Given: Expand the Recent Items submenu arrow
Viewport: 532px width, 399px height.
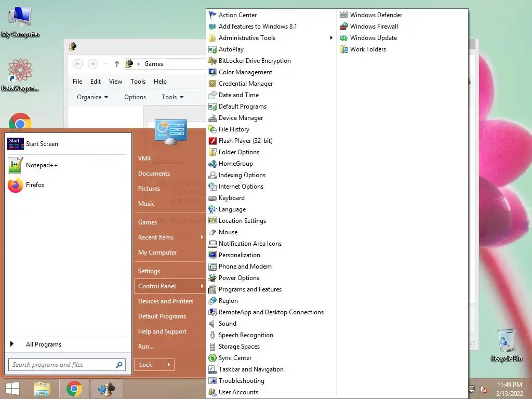Looking at the screenshot, I should pos(202,237).
